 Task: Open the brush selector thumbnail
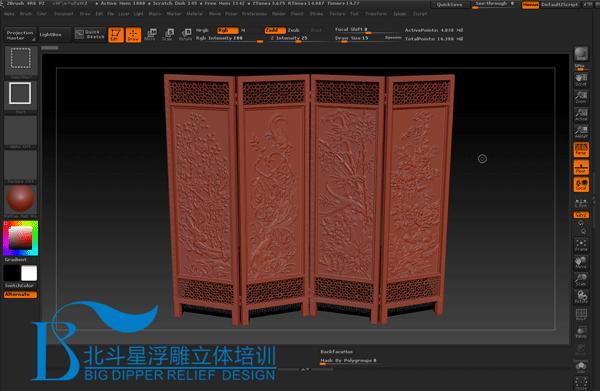click(x=21, y=60)
